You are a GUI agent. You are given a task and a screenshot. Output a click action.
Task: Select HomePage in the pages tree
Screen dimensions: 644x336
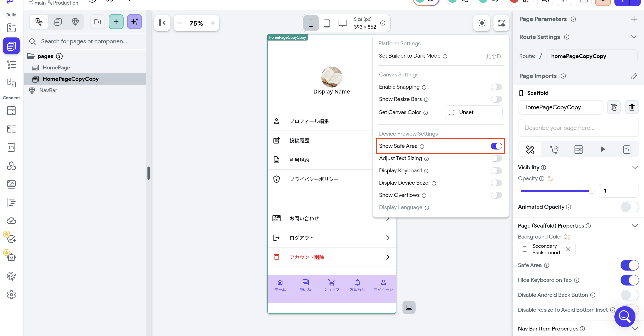coord(56,67)
